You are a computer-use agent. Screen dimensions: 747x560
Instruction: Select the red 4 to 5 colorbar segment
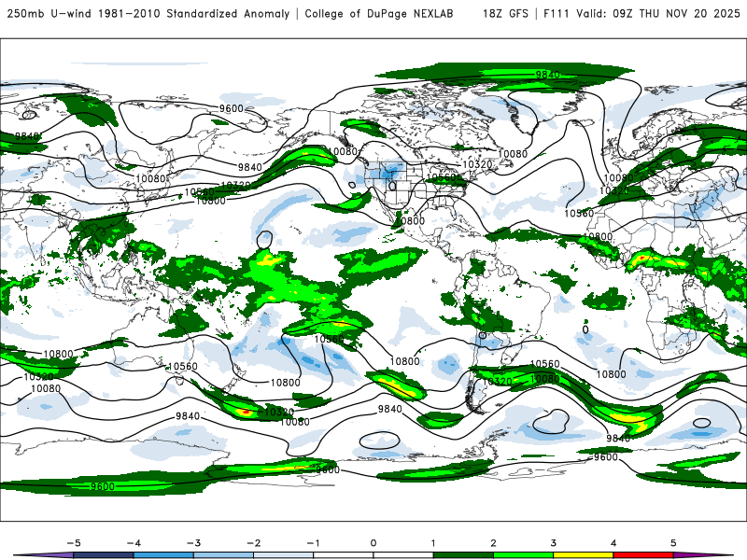point(643,555)
